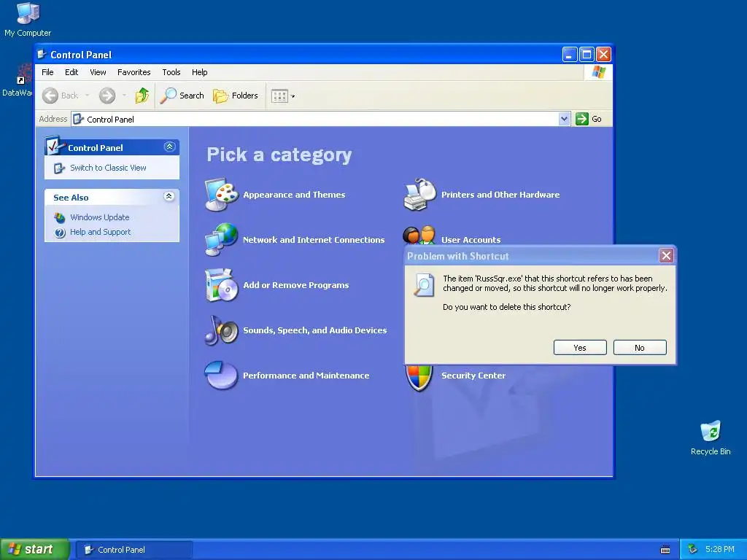Open the View menu
This screenshot has width=747, height=560.
[x=98, y=72]
